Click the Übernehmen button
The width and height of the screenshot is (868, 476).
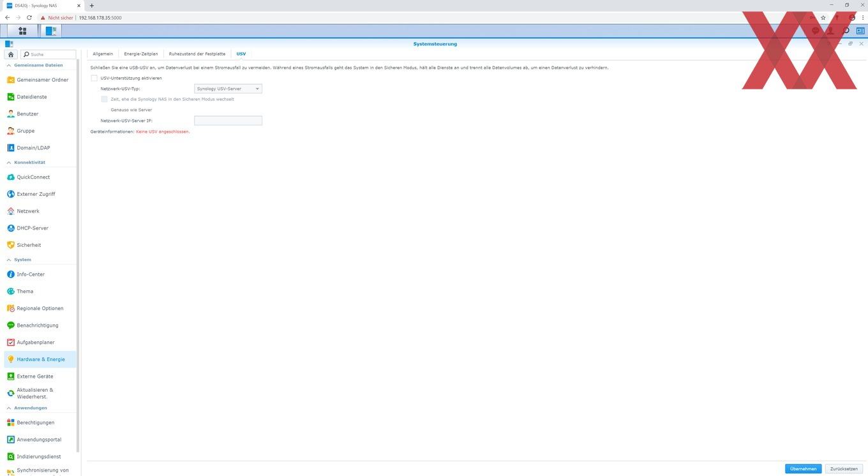(x=803, y=468)
